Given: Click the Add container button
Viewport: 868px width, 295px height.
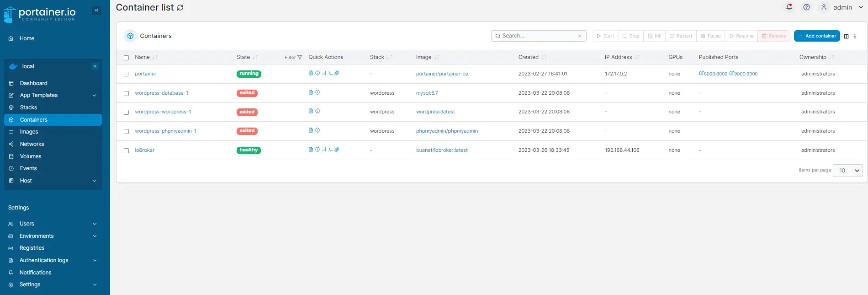Looking at the screenshot, I should coord(817,36).
